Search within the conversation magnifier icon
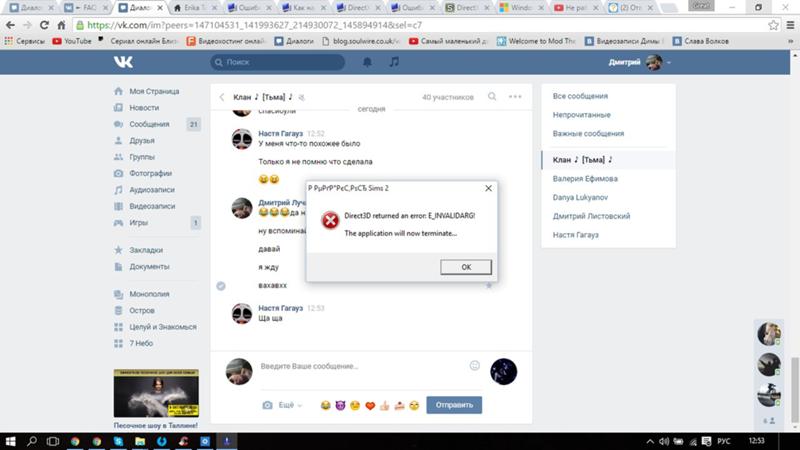Screen dimensions: 800x450 tap(492, 96)
